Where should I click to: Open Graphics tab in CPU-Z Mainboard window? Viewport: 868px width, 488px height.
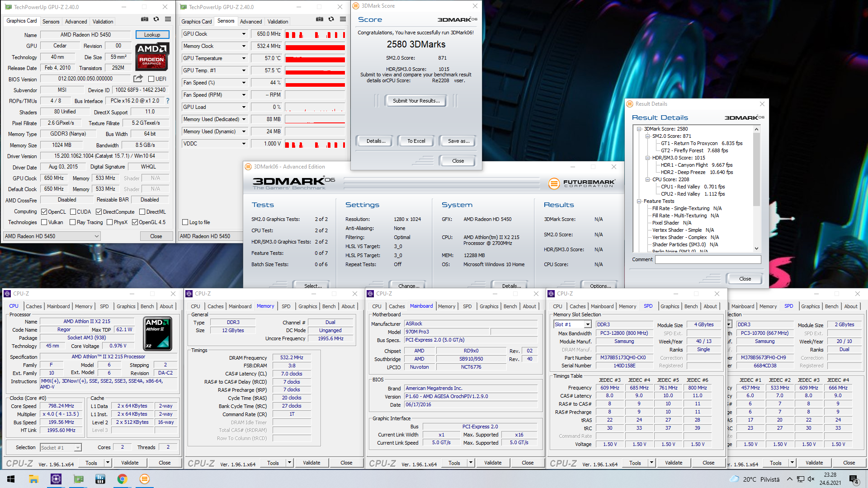pyautogui.click(x=489, y=306)
